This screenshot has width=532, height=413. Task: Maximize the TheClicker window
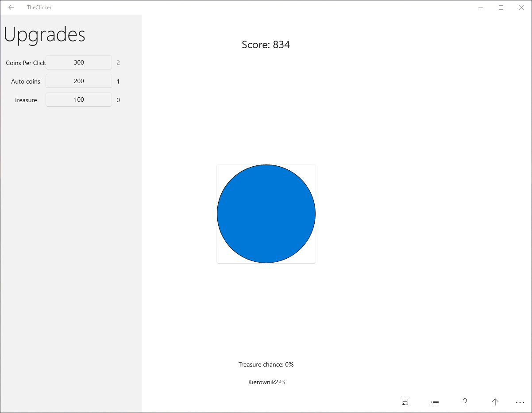[501, 8]
